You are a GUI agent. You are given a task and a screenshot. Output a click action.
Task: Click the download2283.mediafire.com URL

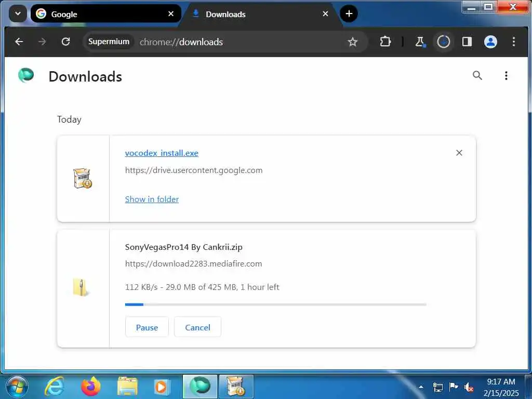[193, 263]
